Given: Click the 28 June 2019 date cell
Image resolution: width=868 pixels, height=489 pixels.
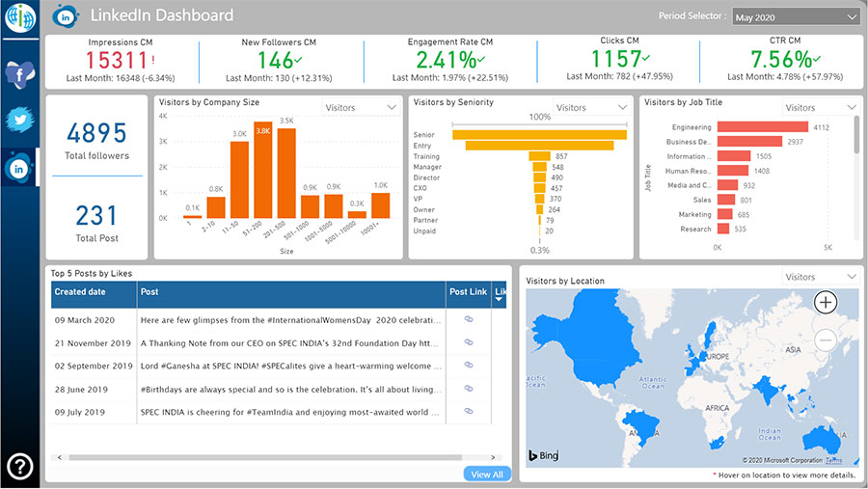Looking at the screenshot, I should click(x=81, y=390).
